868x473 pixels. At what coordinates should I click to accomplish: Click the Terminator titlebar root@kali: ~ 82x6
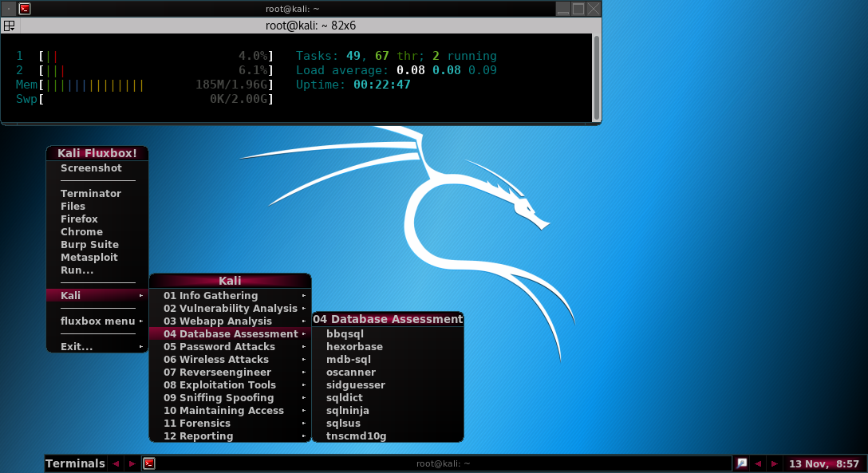[310, 26]
